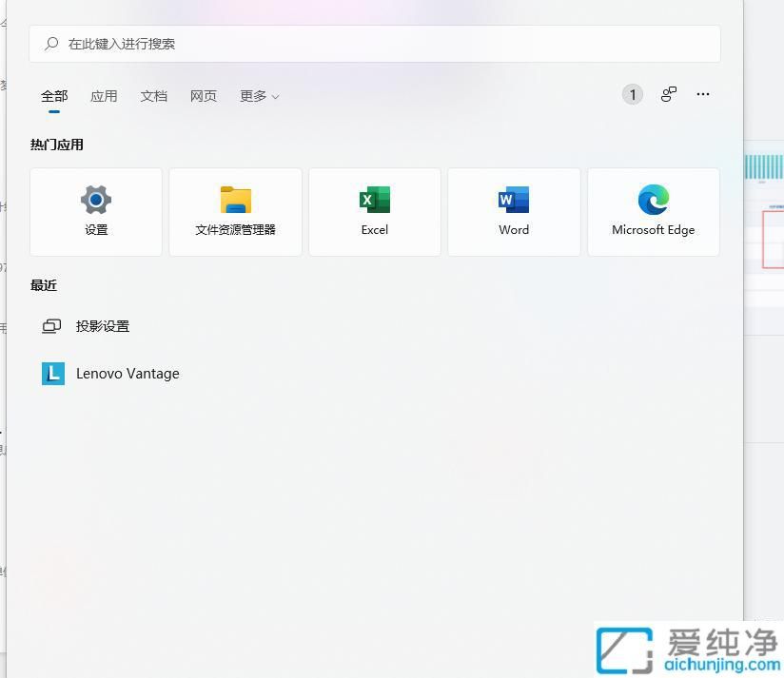Click the rewards badge showing 1
Screen dimensions: 784x678
tap(632, 94)
